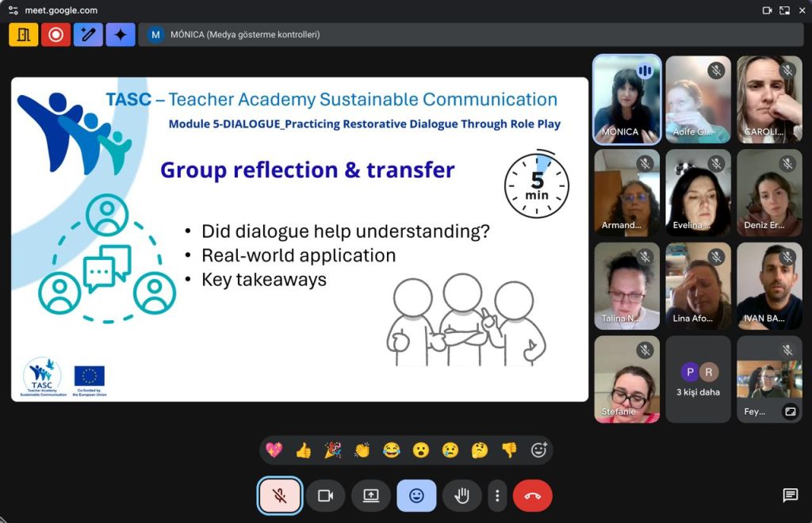
Task: Open more emoji picker with plus smiley
Action: coord(539,450)
